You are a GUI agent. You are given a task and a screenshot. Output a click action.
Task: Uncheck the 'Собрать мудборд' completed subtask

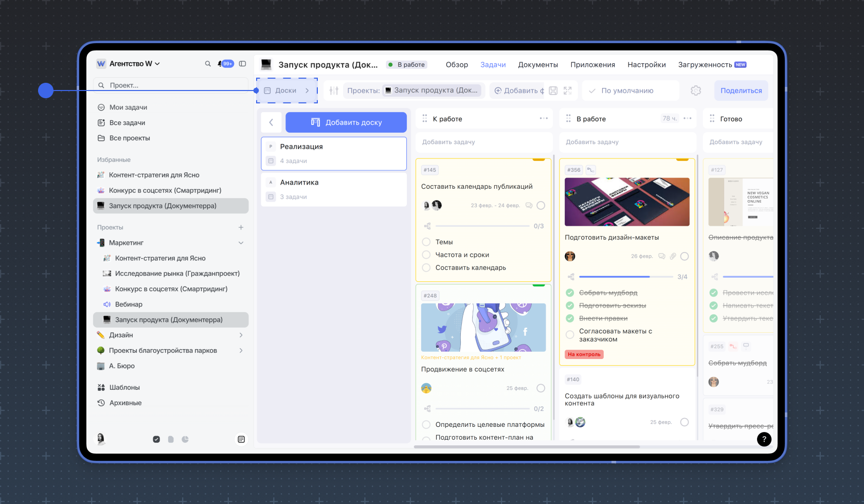[x=570, y=293]
